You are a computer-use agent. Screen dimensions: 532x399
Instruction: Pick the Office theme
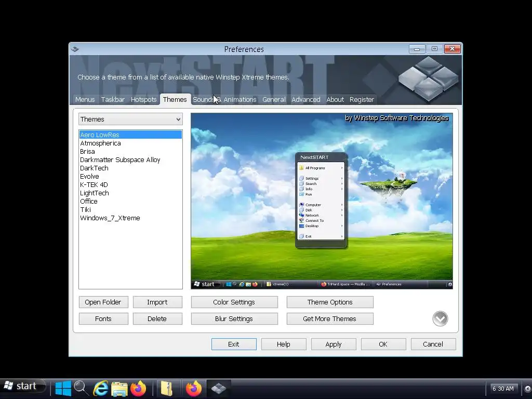[130, 201]
